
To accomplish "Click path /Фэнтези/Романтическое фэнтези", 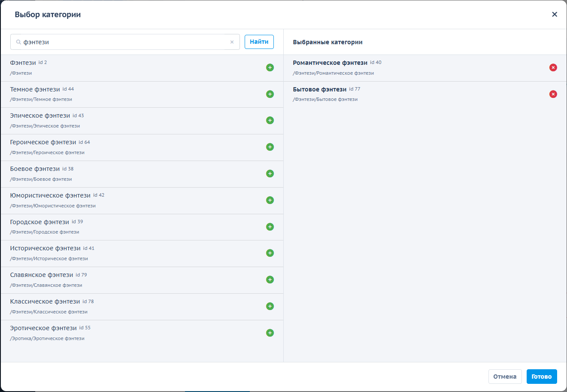I will coord(334,73).
